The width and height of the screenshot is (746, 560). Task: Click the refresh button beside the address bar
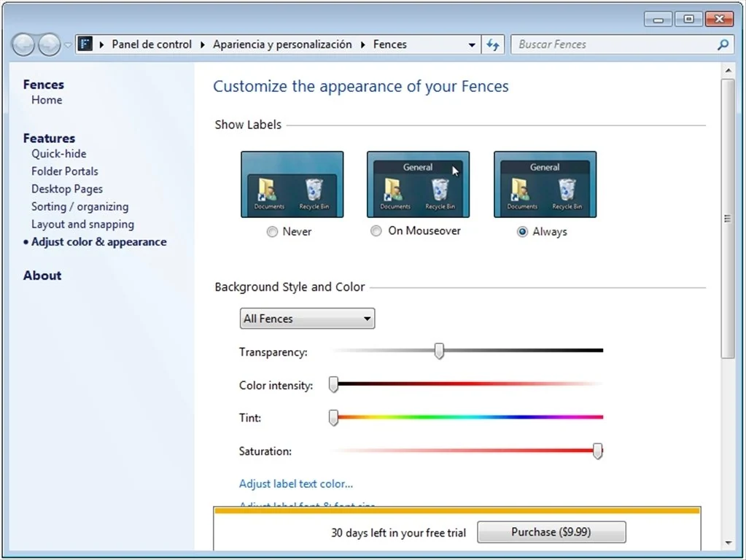(x=493, y=44)
